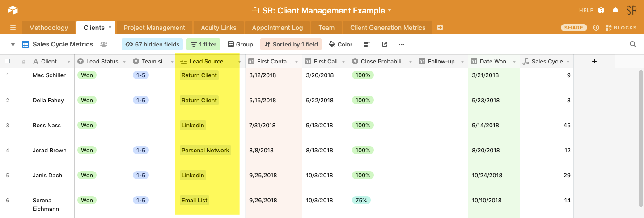This screenshot has width=644, height=218.
Task: Click the search magnifier icon
Action: pos(633,44)
